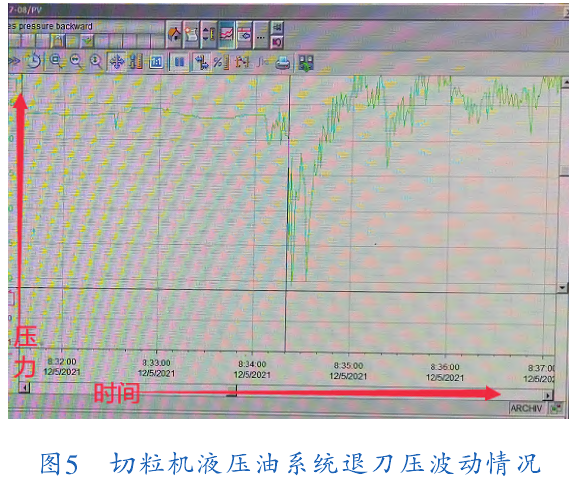Screen dimensions: 575x486
Task: Toggle the padlock icon in upper toolbar
Action: [x=57, y=41]
